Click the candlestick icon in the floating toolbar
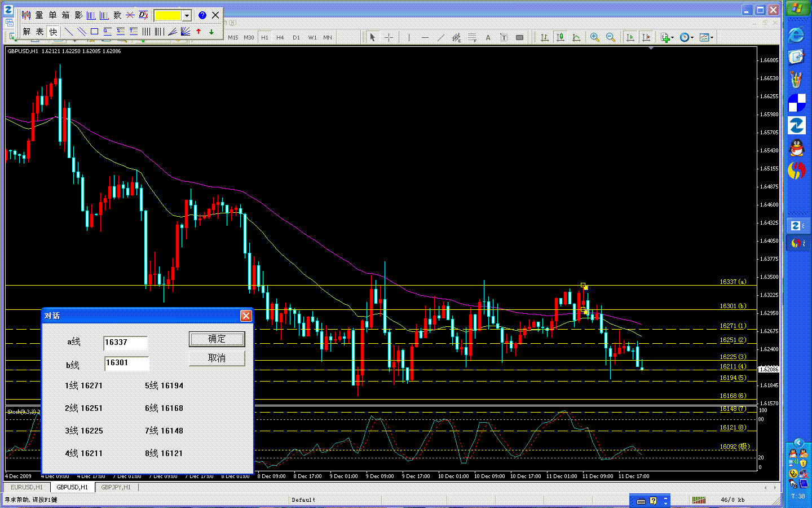 (x=26, y=15)
